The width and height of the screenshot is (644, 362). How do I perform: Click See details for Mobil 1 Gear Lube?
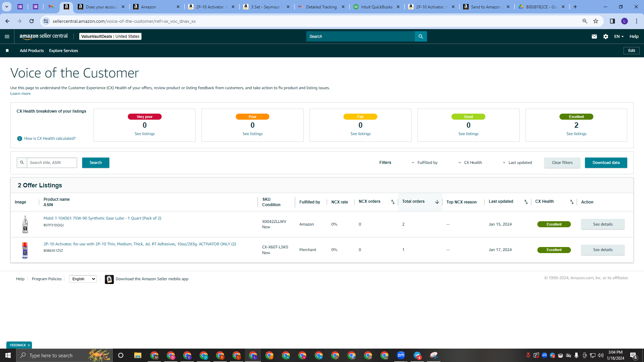[x=603, y=224]
